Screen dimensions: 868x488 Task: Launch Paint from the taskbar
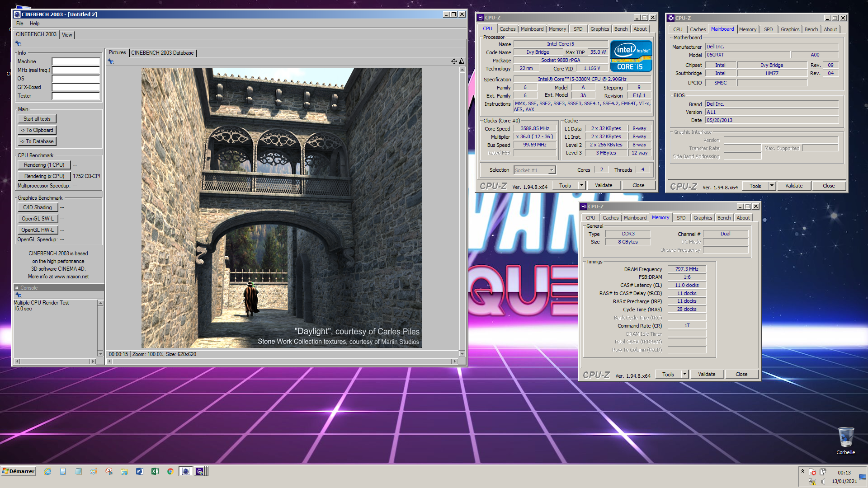(94, 471)
